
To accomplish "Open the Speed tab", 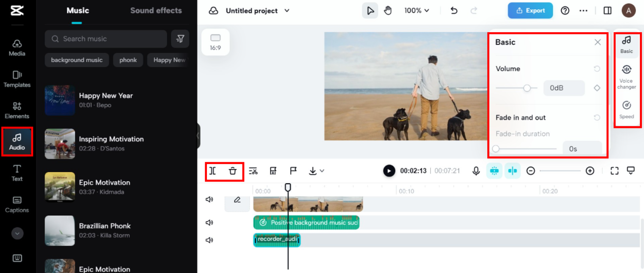I will coord(626,109).
